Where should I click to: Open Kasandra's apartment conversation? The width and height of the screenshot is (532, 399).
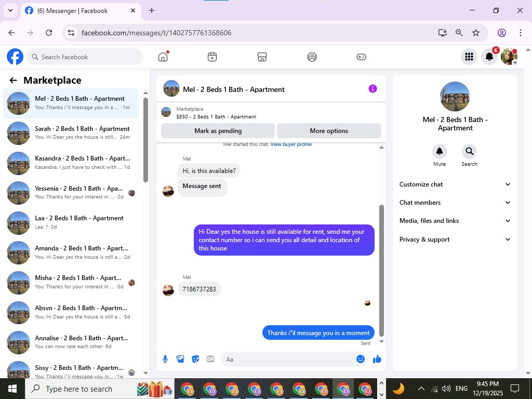pos(71,163)
